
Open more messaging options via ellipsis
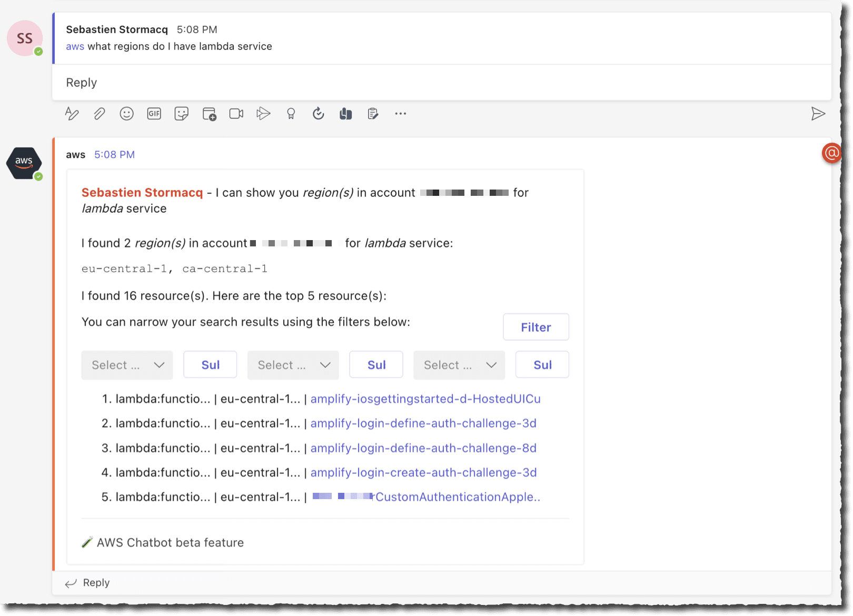pos(401,113)
